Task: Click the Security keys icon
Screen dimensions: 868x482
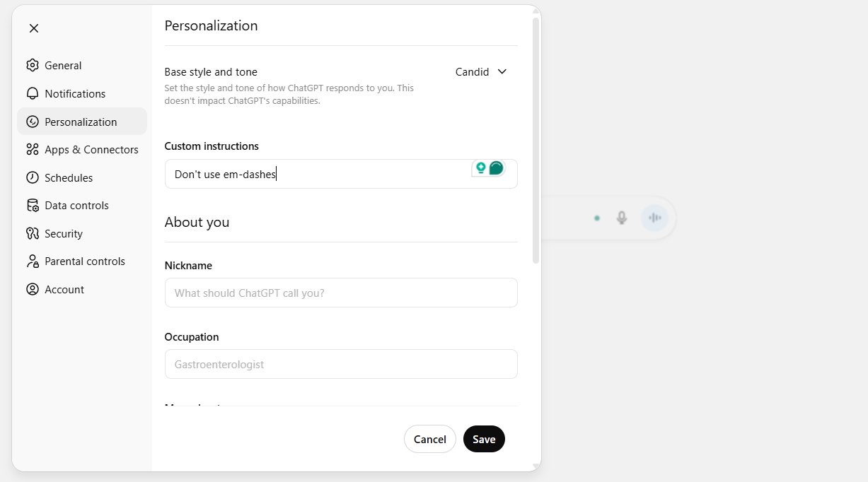Action: pos(33,234)
